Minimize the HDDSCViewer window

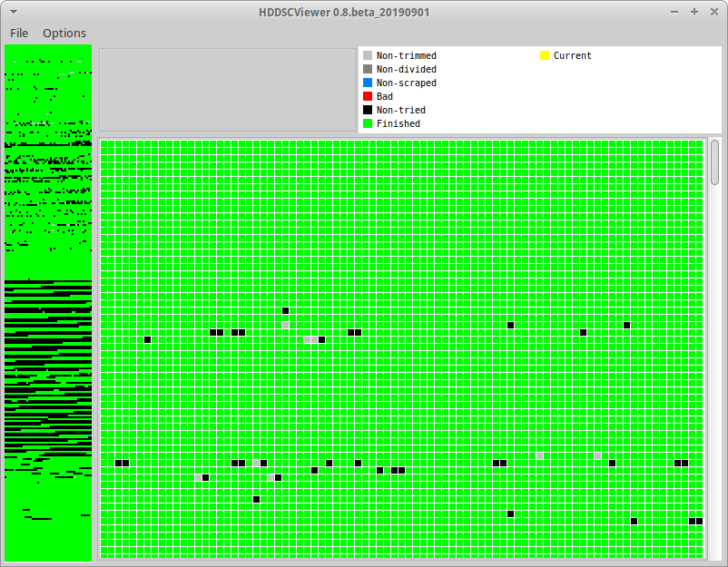674,12
